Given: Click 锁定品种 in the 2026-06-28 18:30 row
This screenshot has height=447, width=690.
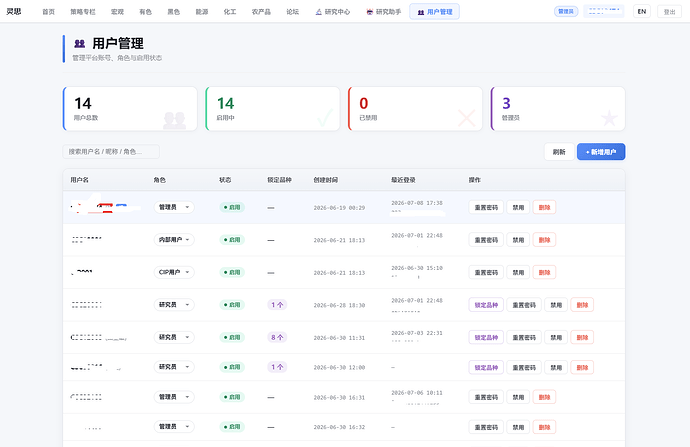Looking at the screenshot, I should [x=486, y=305].
